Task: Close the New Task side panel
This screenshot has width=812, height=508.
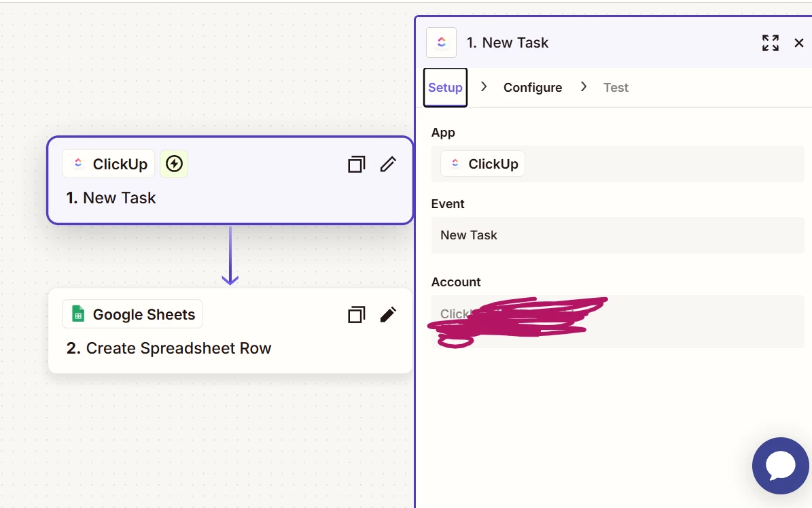Action: tap(799, 43)
